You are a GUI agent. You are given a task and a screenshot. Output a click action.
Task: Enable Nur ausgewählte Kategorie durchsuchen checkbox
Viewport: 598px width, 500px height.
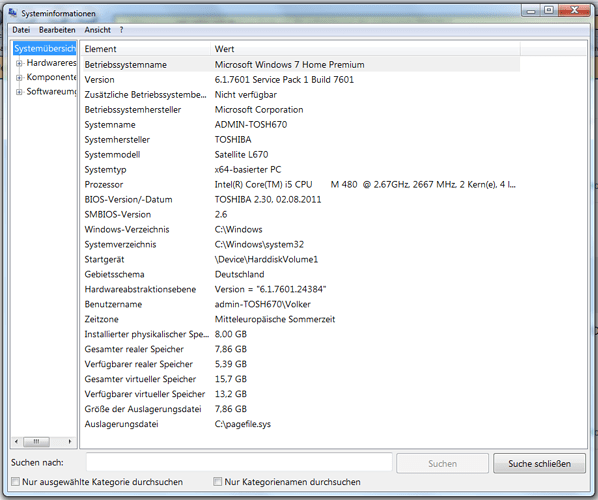[x=15, y=481]
